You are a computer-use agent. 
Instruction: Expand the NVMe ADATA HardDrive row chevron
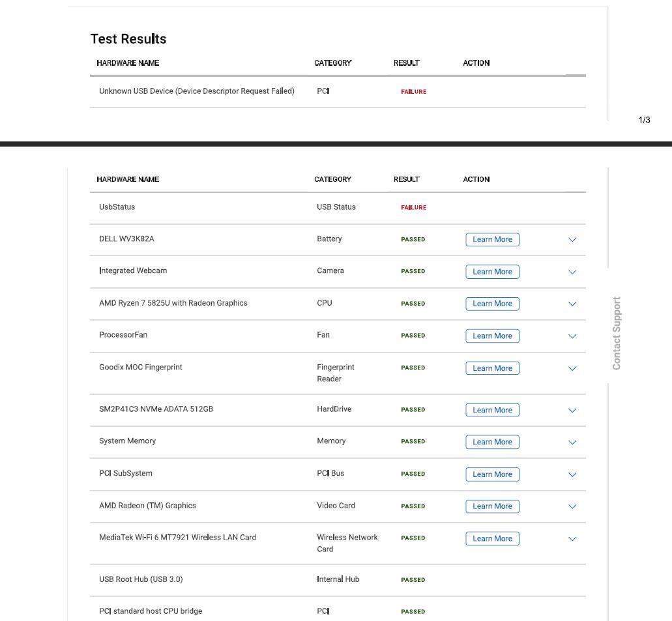(x=572, y=411)
